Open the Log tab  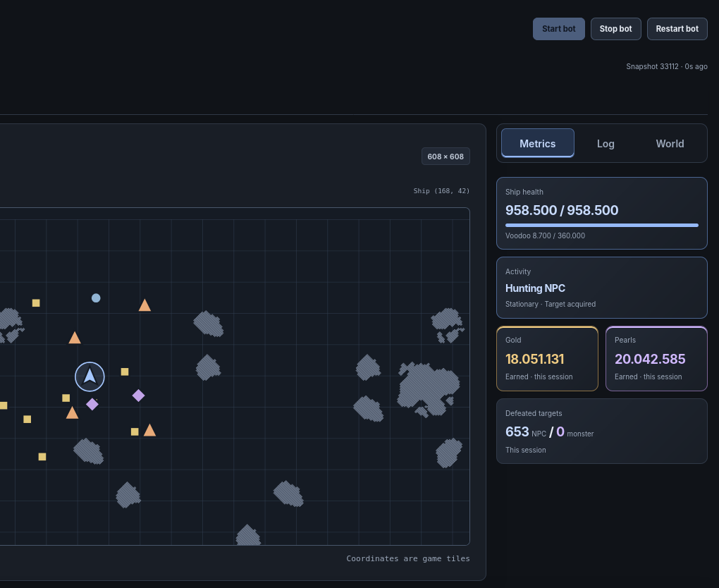pos(606,144)
